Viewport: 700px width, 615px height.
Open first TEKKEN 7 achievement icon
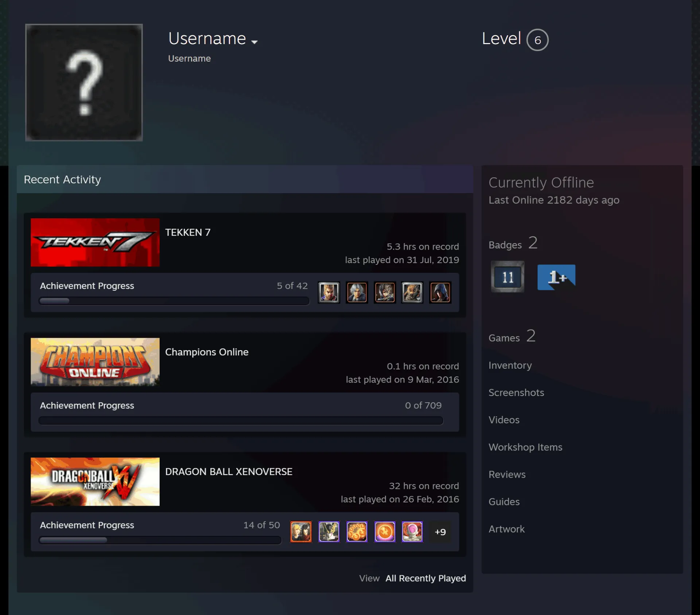coord(329,292)
